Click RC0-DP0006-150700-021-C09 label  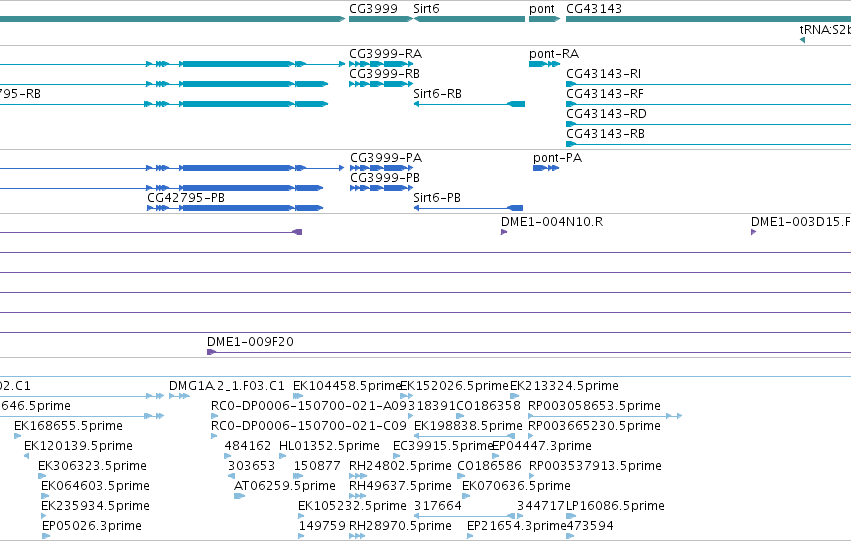[309, 426]
